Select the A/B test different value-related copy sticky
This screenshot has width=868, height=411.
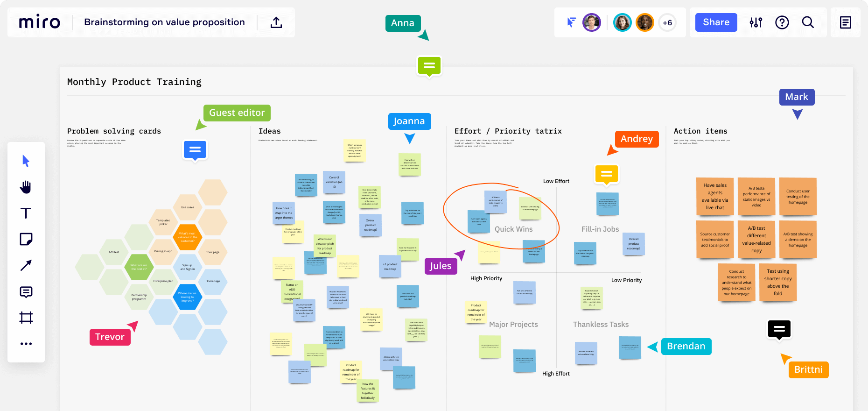(756, 240)
